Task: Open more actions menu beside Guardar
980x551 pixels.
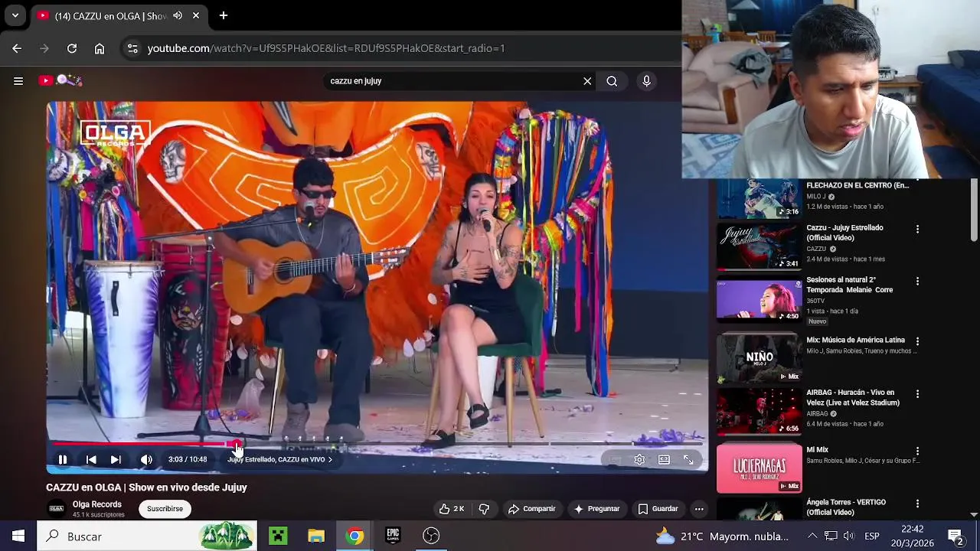Action: click(x=699, y=509)
